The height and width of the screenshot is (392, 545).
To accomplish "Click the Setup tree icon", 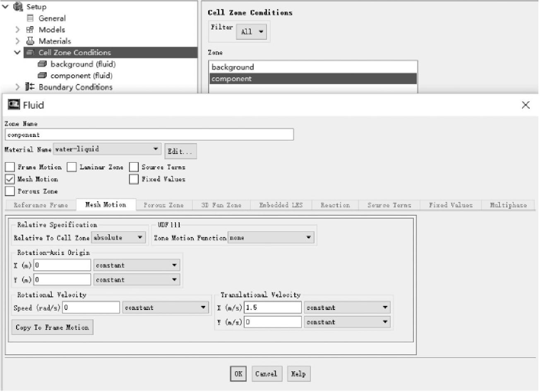I will tap(18, 7).
